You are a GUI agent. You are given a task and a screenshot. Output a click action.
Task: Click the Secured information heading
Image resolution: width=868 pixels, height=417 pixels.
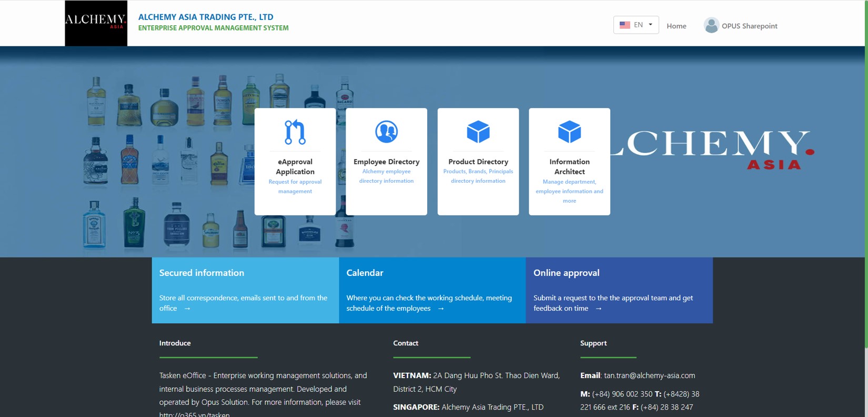point(201,273)
